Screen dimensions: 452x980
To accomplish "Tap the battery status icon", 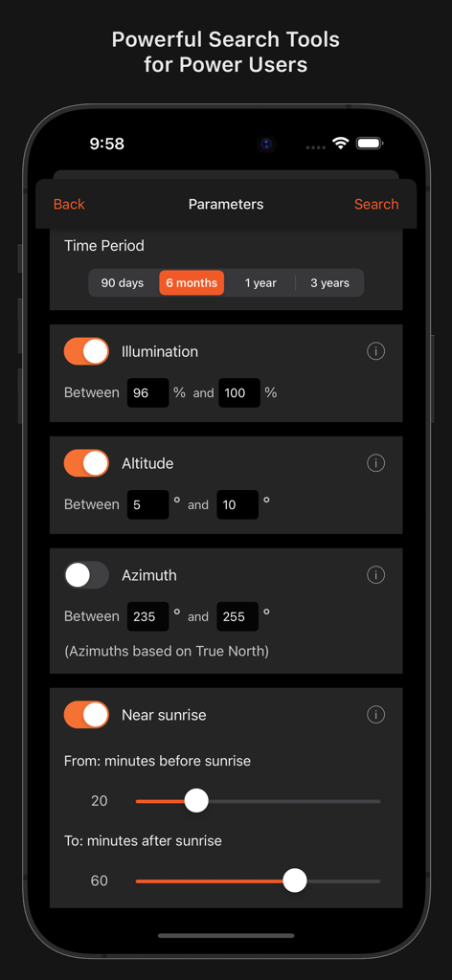I will click(x=370, y=144).
